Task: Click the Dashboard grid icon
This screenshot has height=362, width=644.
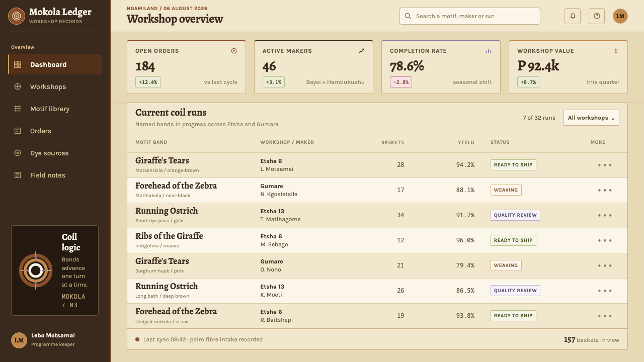Action: coord(18,64)
